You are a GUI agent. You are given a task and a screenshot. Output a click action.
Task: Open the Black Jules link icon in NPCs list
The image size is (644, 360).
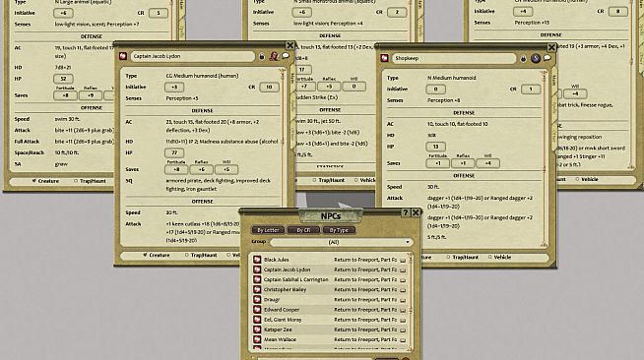[257, 260]
